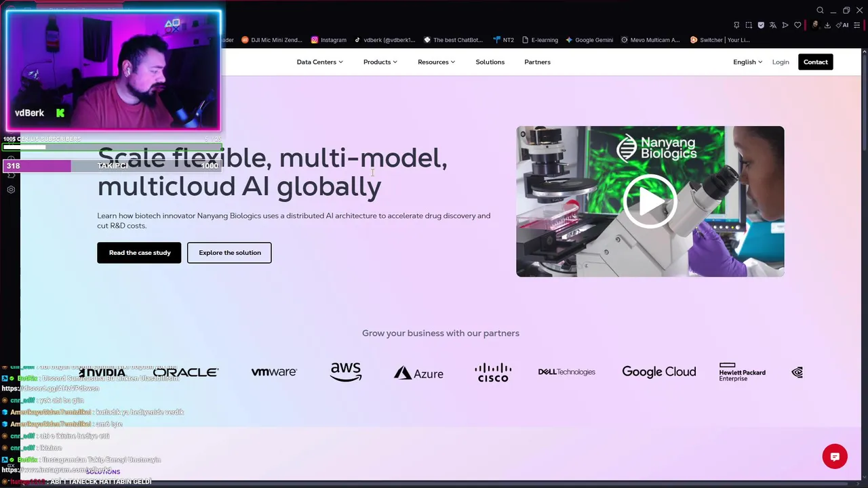Expand the Data Centers menu
The width and height of the screenshot is (868, 488).
point(319,62)
